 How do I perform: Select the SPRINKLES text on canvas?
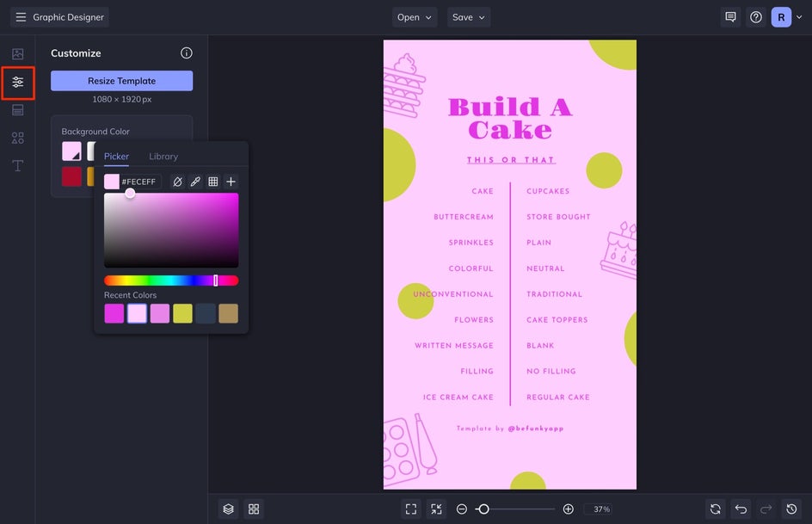tap(471, 243)
